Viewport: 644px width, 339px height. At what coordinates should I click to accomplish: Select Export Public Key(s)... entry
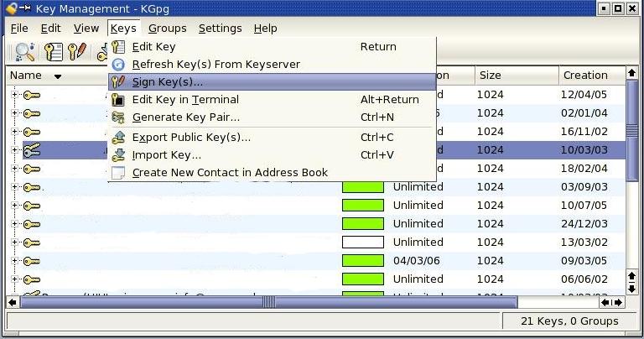pyautogui.click(x=272, y=138)
